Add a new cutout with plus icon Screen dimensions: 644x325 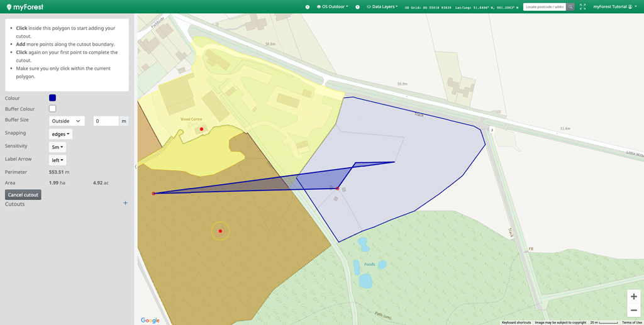(x=125, y=203)
